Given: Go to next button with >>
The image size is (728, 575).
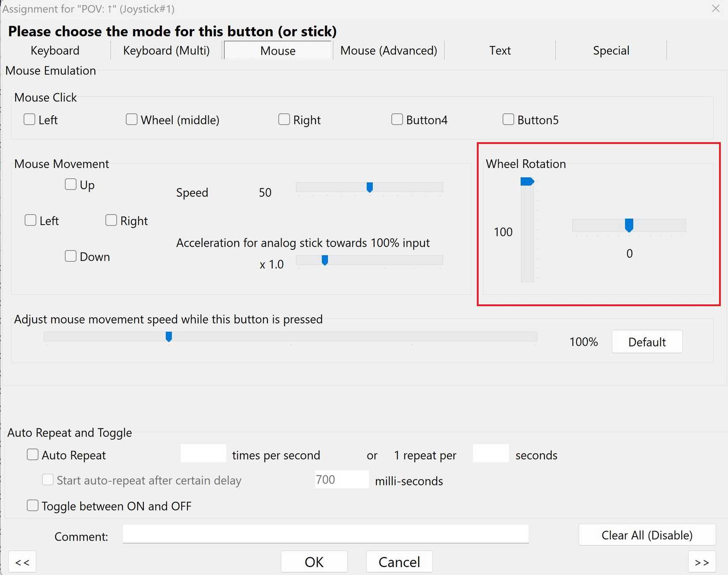Looking at the screenshot, I should [702, 562].
